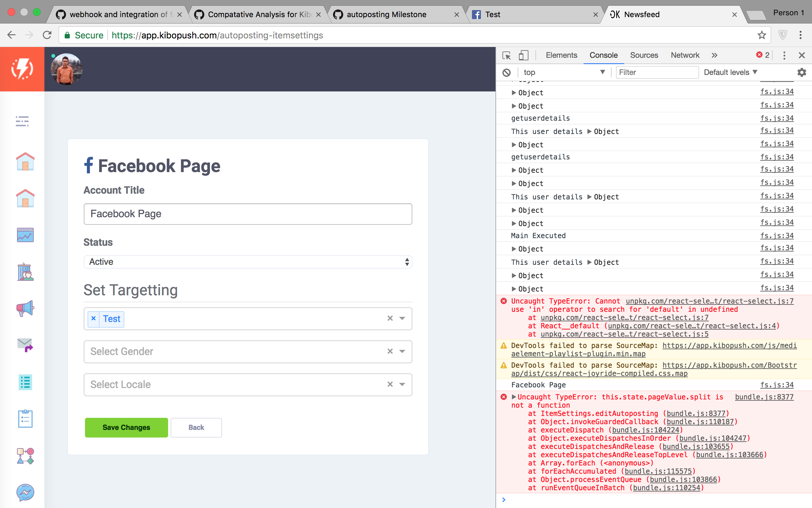Open the DevTools three-dot menu
This screenshot has width=812, height=508.
tap(784, 55)
